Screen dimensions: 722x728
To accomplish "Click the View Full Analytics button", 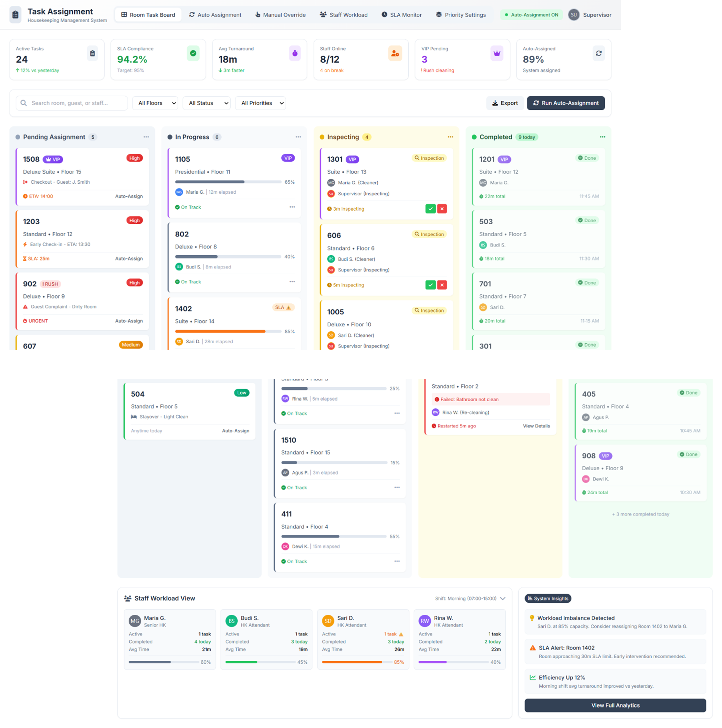I will pyautogui.click(x=615, y=705).
